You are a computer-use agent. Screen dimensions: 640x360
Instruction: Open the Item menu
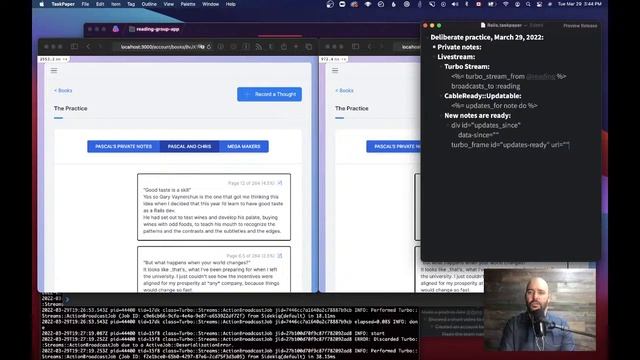click(116, 4)
